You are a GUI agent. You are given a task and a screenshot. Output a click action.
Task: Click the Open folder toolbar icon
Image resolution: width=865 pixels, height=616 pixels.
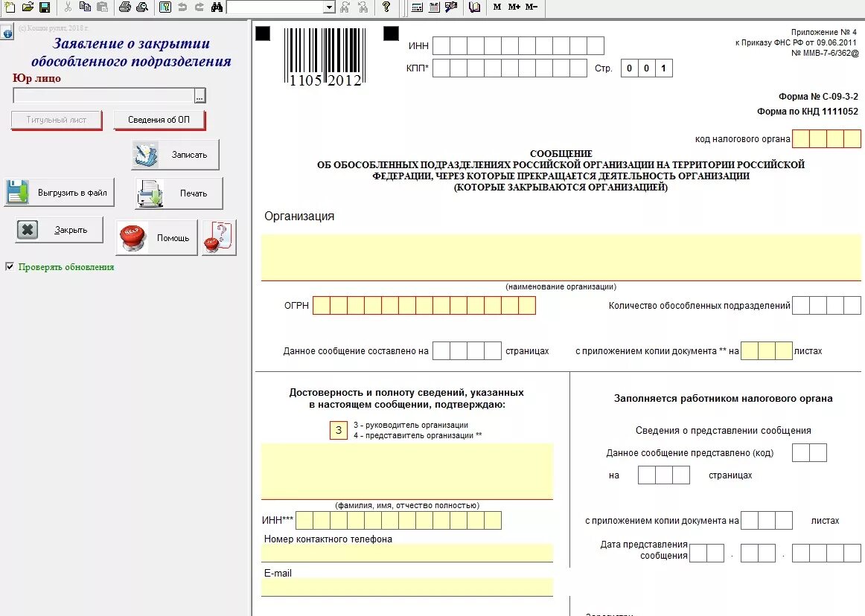click(x=28, y=7)
